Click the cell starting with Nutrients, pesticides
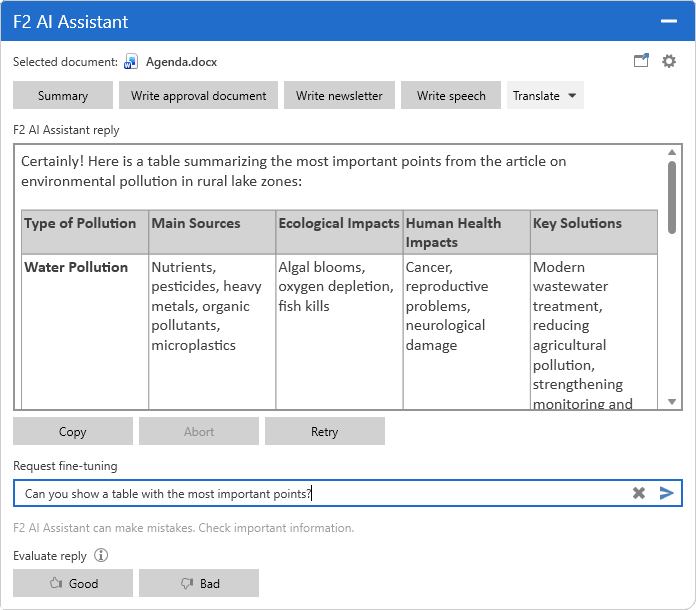696x610 pixels. point(212,331)
